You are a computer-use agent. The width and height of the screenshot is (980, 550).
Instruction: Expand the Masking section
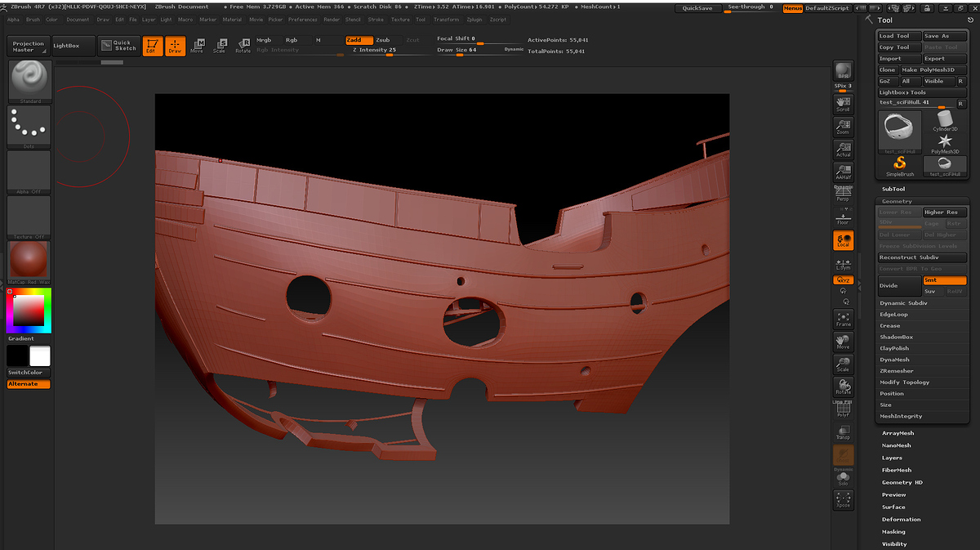tap(893, 532)
